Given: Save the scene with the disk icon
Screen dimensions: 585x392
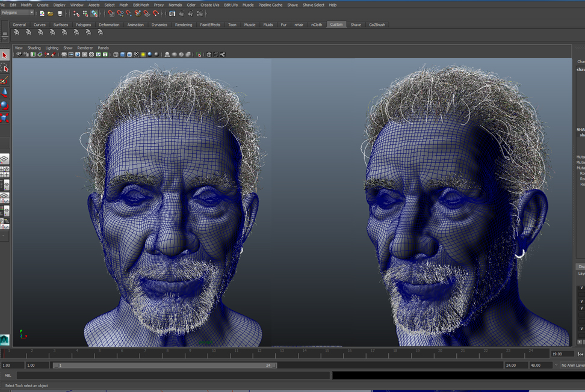Looking at the screenshot, I should (x=60, y=14).
